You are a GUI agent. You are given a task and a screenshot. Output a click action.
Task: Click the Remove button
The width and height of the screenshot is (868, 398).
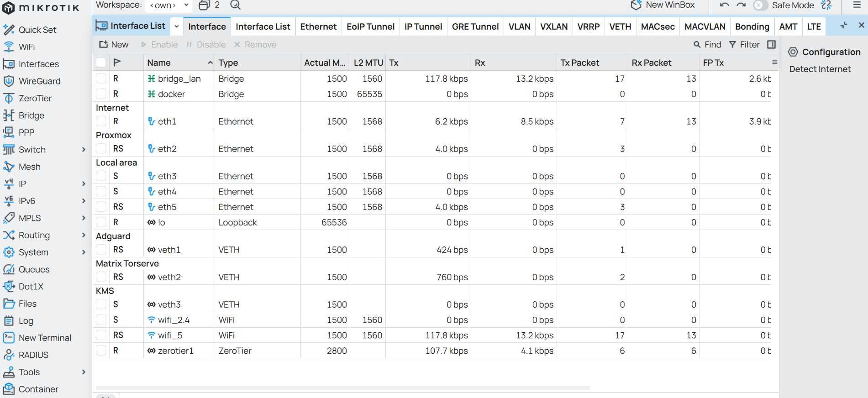255,44
